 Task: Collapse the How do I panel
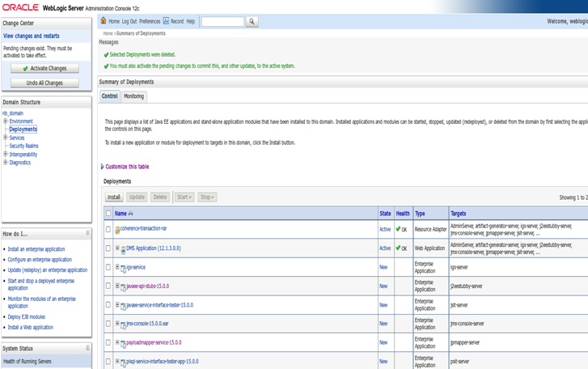click(87, 233)
